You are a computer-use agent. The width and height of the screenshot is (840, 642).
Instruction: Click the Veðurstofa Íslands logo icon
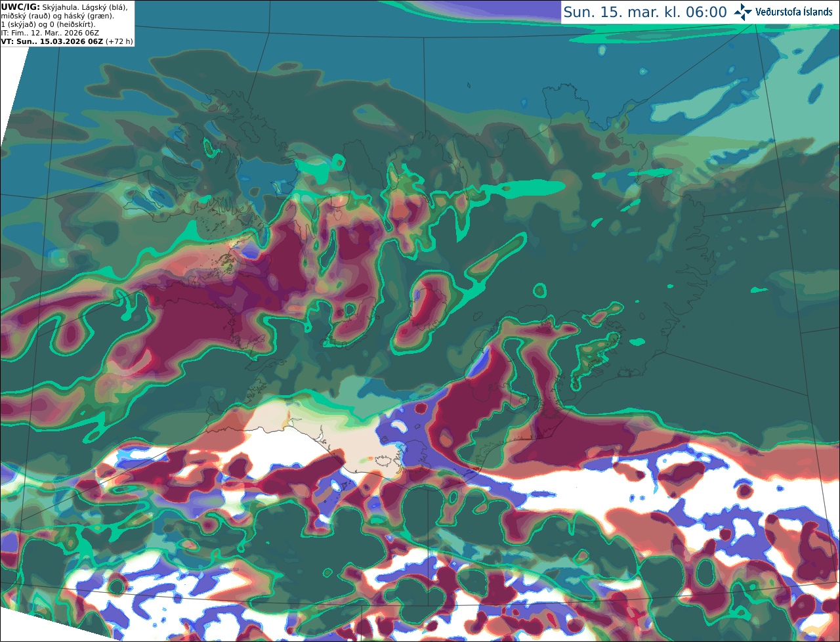[743, 12]
